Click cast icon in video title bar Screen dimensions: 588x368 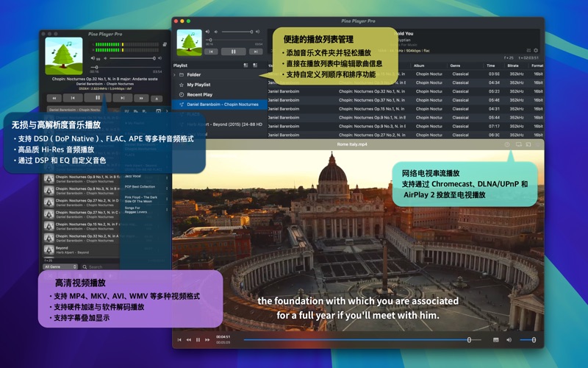click(528, 144)
